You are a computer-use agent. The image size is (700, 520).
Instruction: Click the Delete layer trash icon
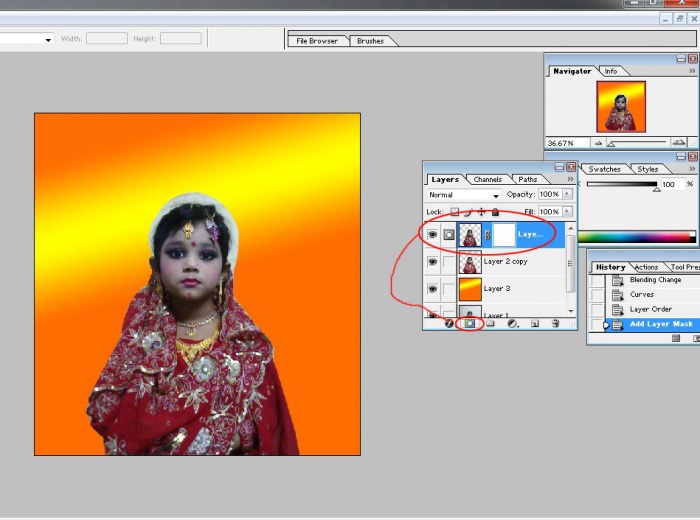pyautogui.click(x=555, y=324)
